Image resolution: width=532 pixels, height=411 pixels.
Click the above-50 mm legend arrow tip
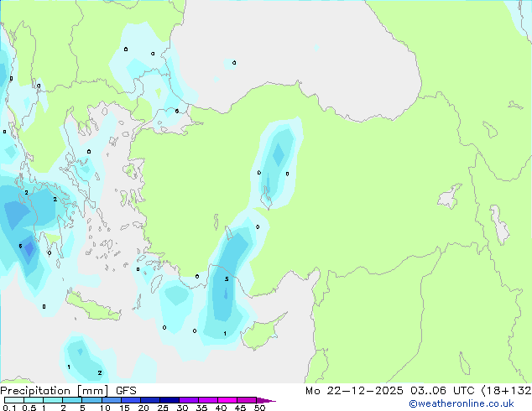[x=266, y=400]
